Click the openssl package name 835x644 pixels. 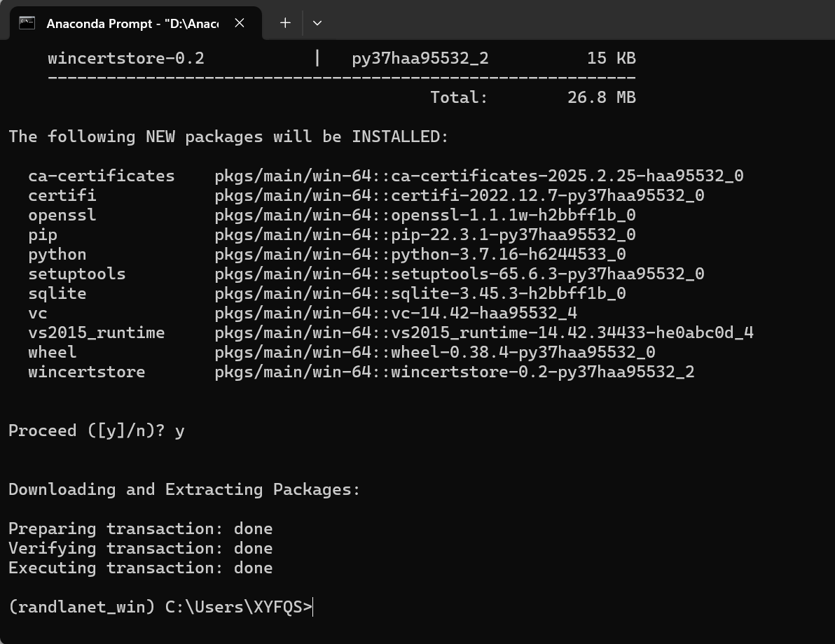pos(62,215)
